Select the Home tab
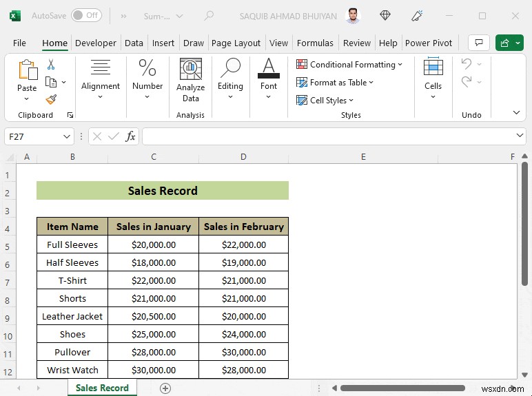 coord(54,43)
